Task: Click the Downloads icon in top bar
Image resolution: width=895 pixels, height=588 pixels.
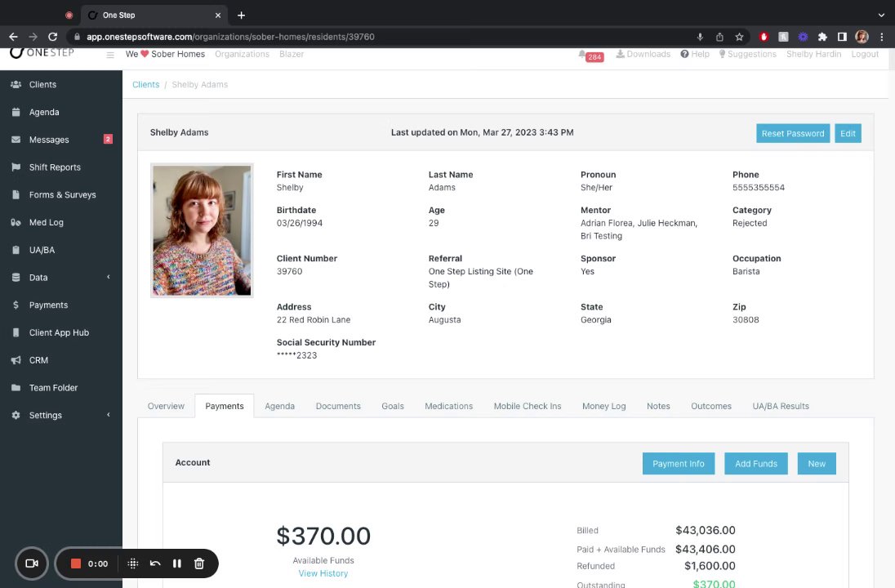Action: pyautogui.click(x=620, y=54)
